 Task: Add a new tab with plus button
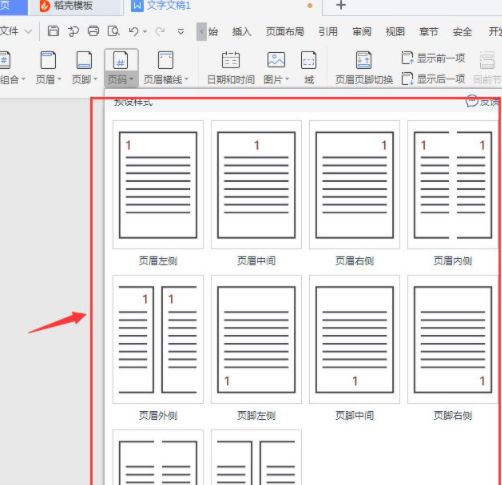pyautogui.click(x=341, y=5)
